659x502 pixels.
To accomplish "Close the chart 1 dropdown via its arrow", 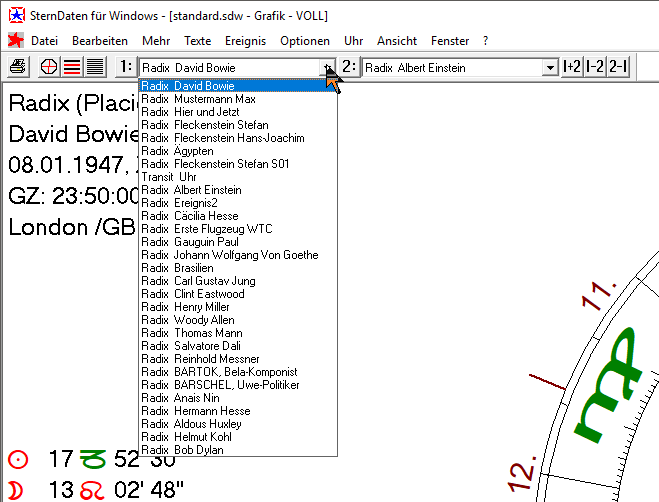I will 327,67.
